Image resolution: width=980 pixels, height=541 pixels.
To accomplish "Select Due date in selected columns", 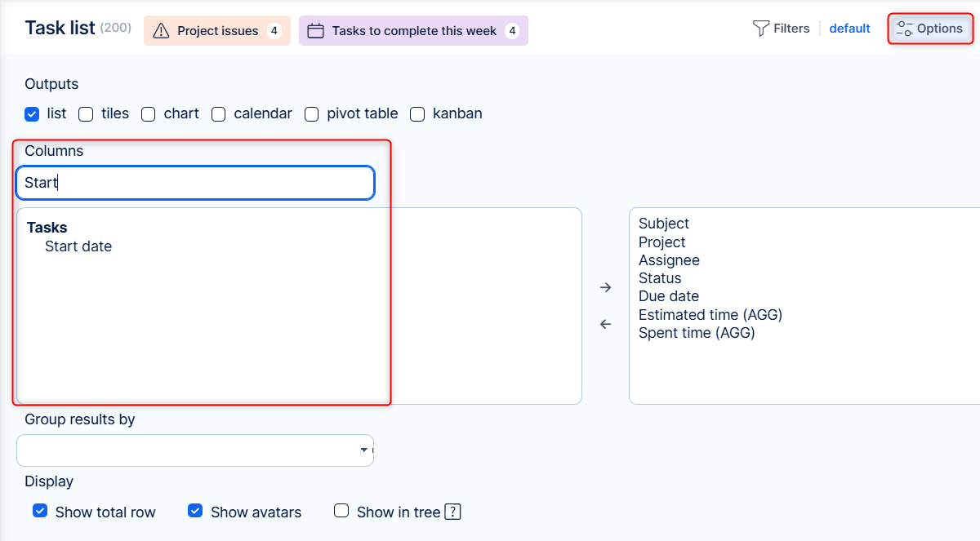I will 668,296.
